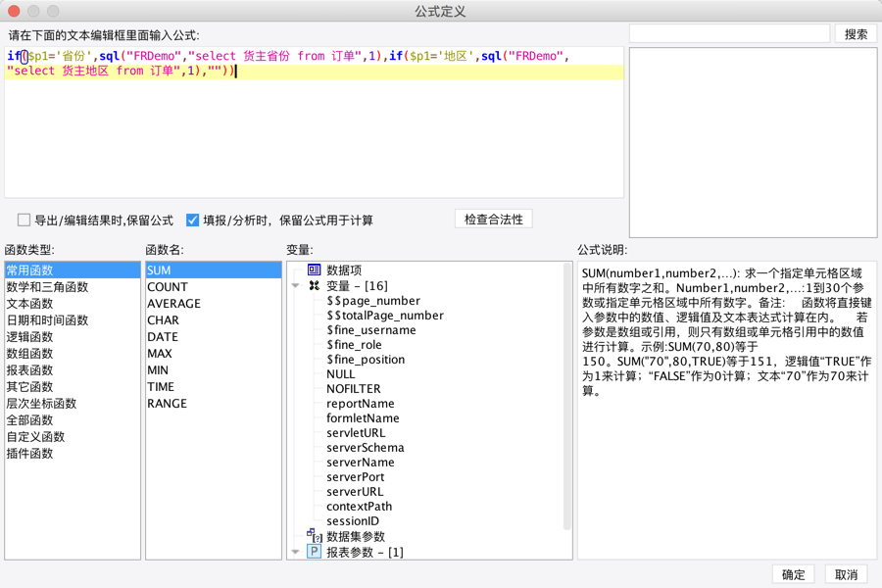
Task: Select 报表函数 function type
Action: [x=73, y=369]
